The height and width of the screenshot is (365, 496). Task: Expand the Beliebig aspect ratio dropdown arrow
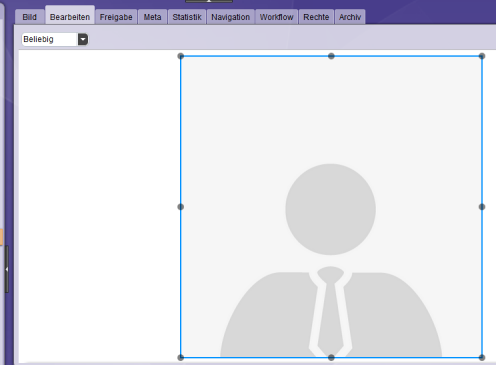(x=83, y=39)
